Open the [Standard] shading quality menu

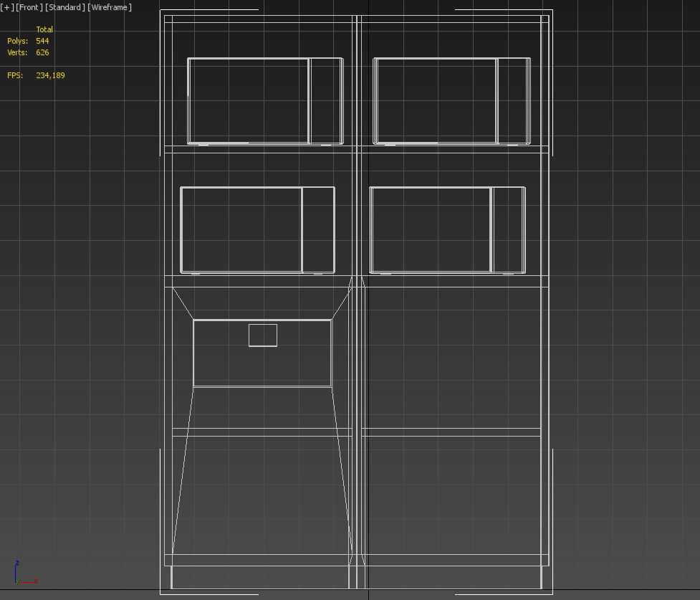coord(65,8)
